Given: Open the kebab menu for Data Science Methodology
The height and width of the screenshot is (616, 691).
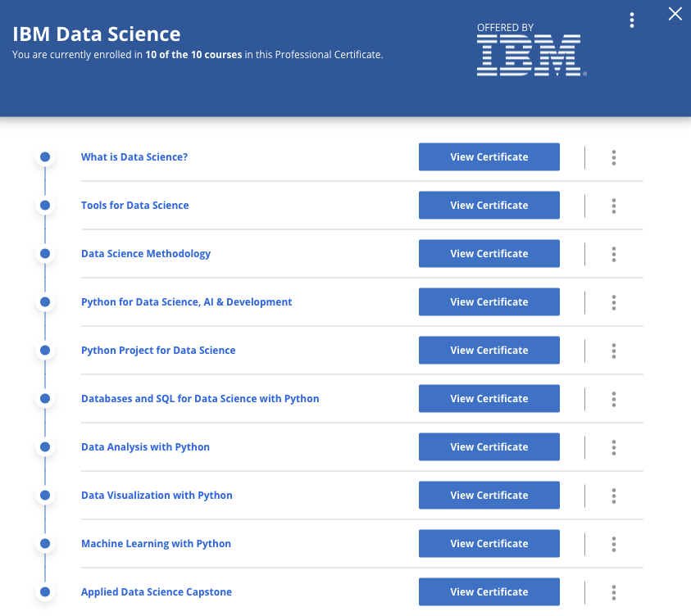Looking at the screenshot, I should tap(613, 254).
